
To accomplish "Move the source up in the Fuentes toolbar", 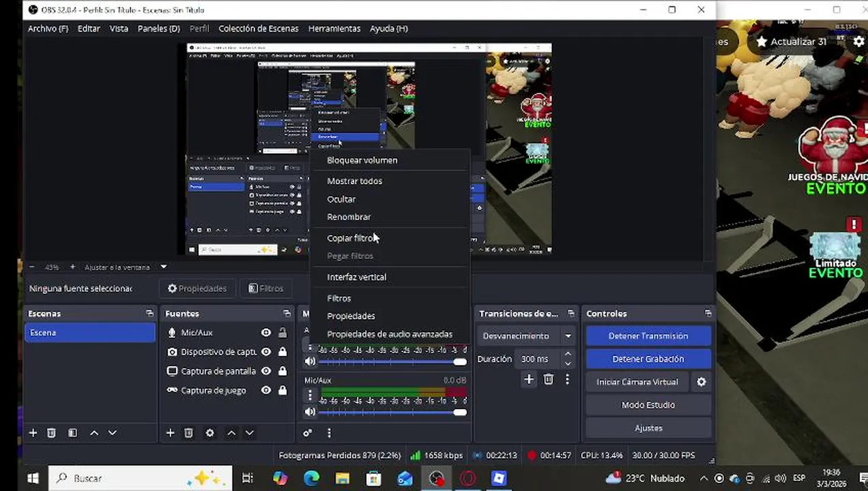I will click(231, 433).
